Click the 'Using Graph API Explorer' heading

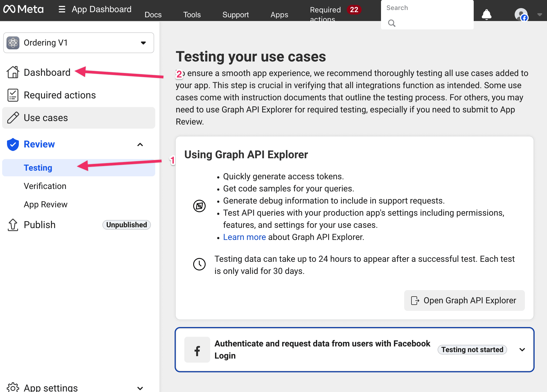[x=246, y=155]
